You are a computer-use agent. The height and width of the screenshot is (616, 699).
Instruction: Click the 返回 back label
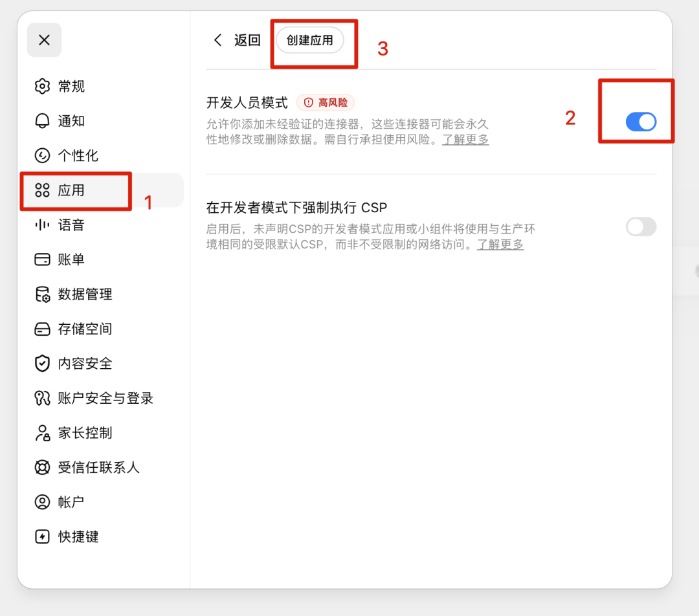247,40
